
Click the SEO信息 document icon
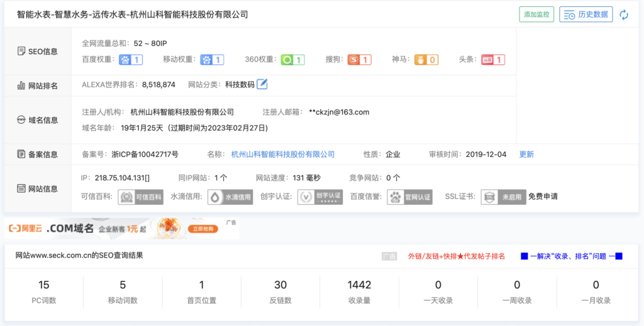click(x=21, y=52)
